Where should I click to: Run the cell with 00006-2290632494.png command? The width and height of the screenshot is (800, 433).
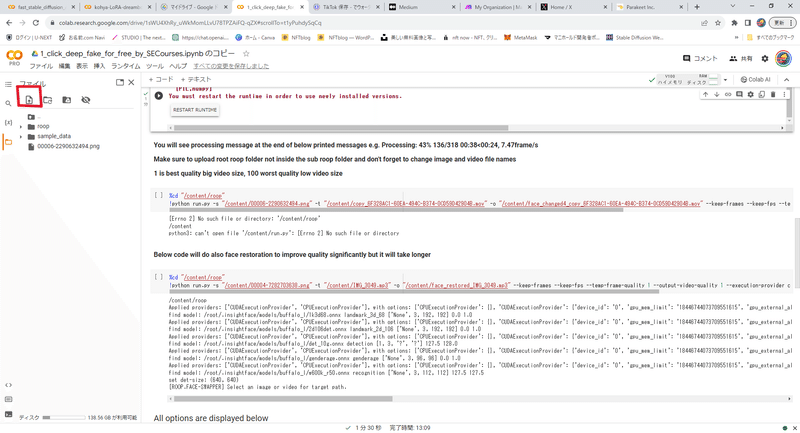(159, 195)
